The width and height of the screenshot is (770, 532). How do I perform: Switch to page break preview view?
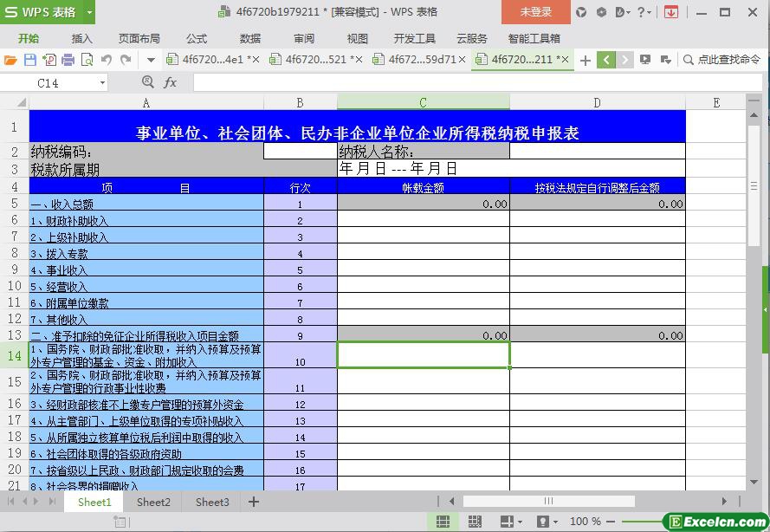[475, 522]
